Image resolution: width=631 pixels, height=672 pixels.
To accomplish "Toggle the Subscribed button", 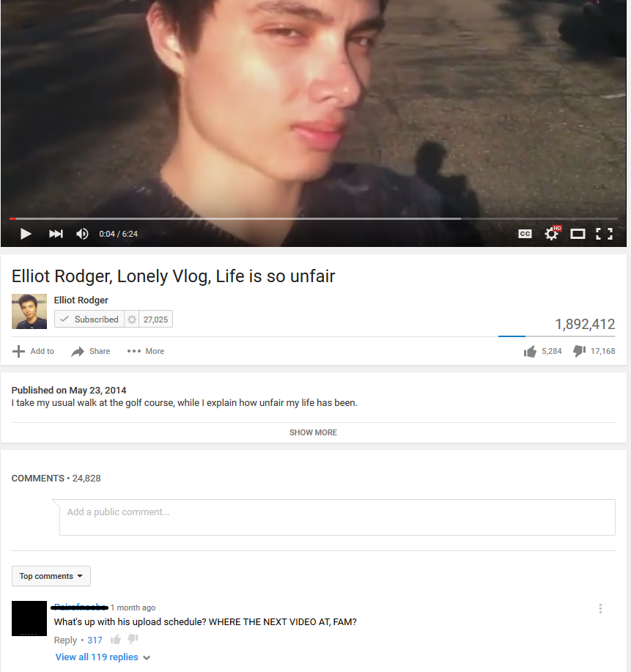I will (89, 319).
